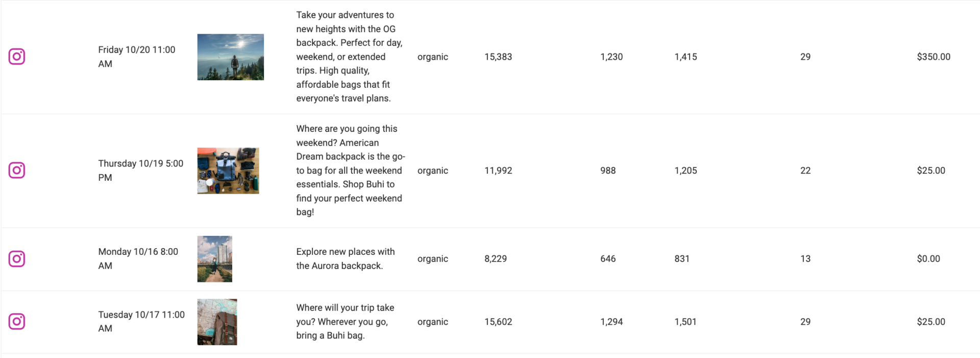Screen dimensions: 980x358
Task: Click the American Dream backpack caption
Action: [x=351, y=171]
